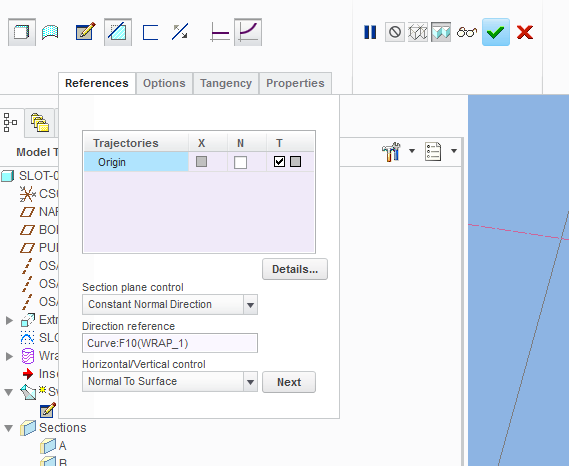Switch to the Tangency tab

click(x=226, y=83)
